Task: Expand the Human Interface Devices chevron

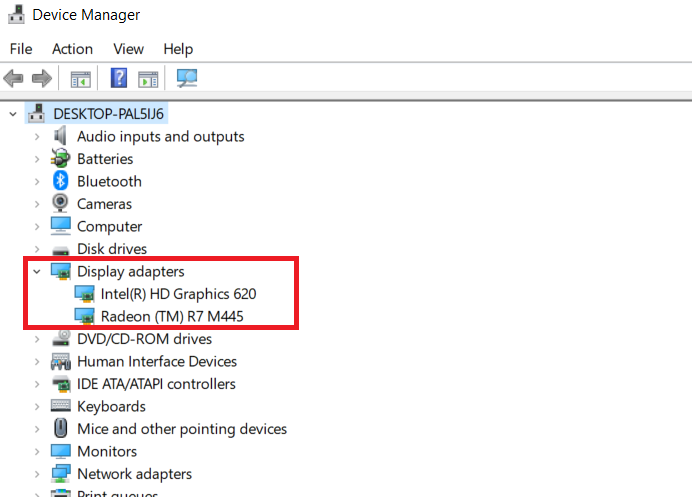Action: (x=37, y=361)
